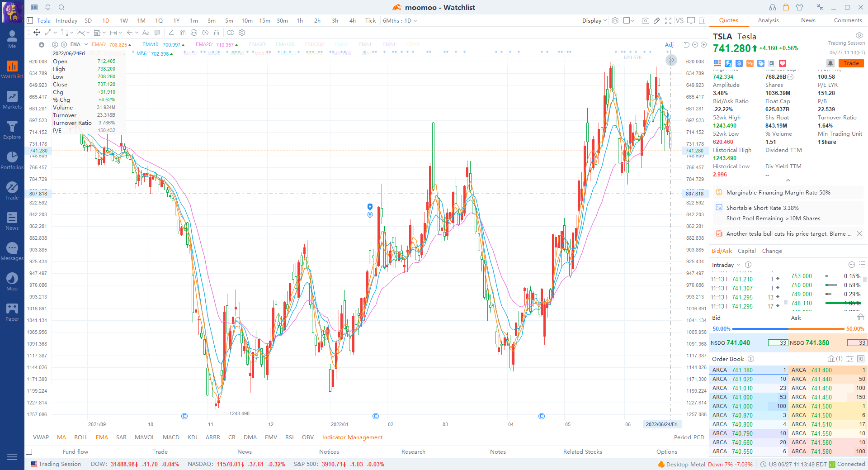This screenshot has height=470, width=868.
Task: Zoom in the chart with the plus icon
Action: click(703, 44)
